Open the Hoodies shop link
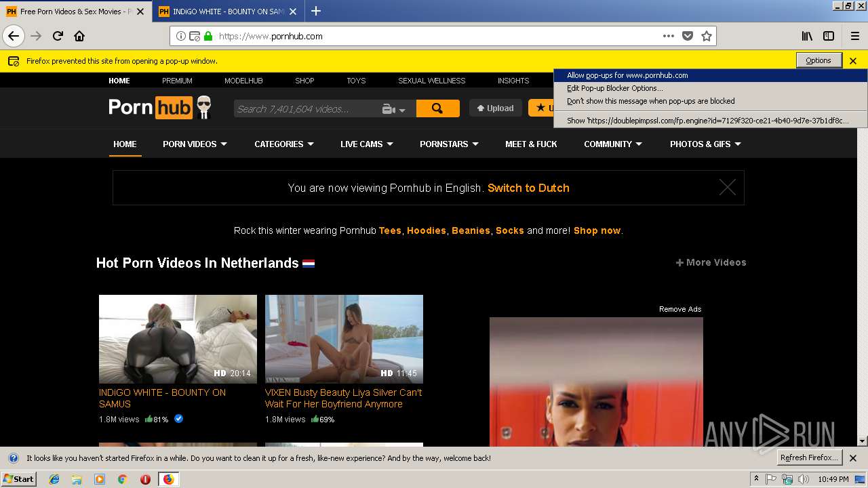The width and height of the screenshot is (868, 488). coord(427,230)
